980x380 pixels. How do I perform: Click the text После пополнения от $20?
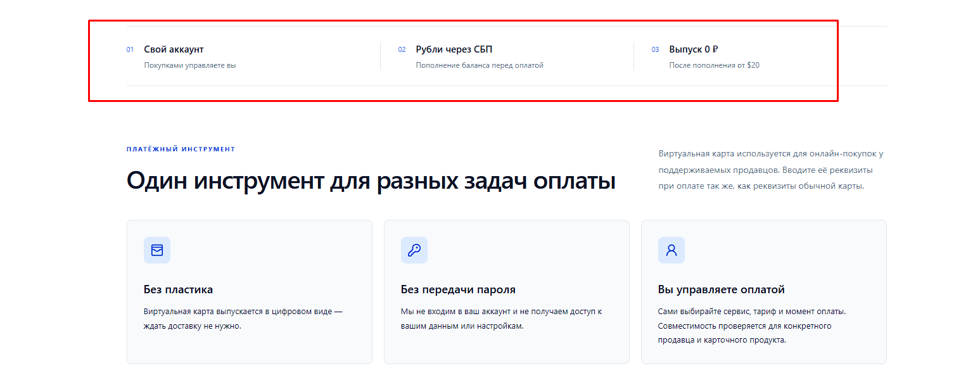[714, 65]
